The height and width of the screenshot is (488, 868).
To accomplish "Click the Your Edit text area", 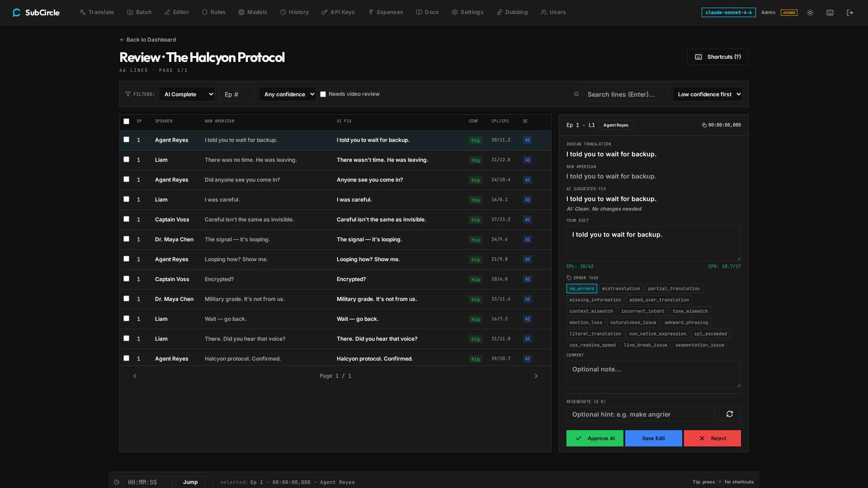I will [653, 244].
